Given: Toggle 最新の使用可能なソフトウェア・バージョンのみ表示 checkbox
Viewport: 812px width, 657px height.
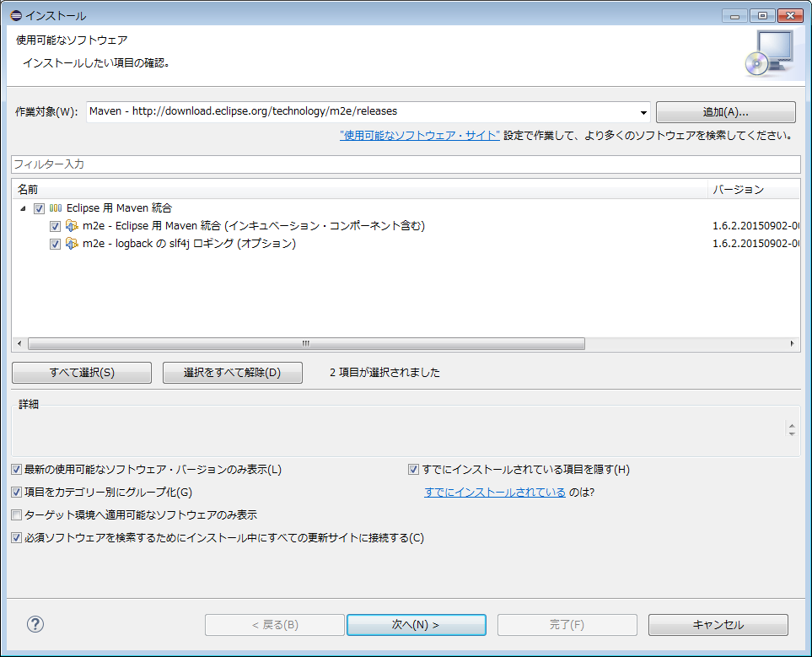Looking at the screenshot, I should coord(17,470).
